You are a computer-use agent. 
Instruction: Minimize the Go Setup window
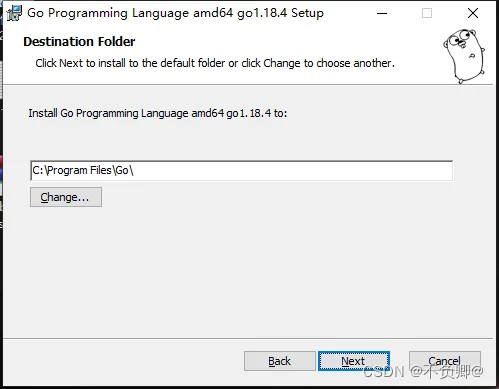coord(382,13)
